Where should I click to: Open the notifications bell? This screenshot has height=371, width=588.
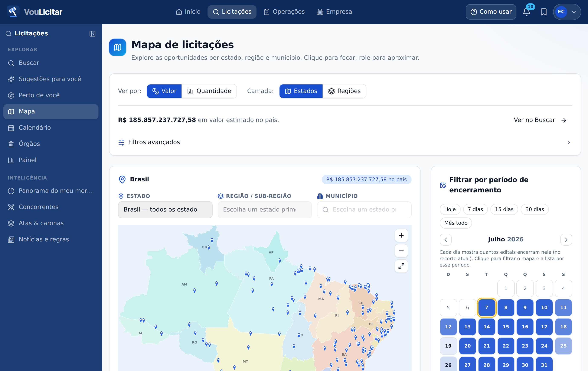(x=526, y=12)
